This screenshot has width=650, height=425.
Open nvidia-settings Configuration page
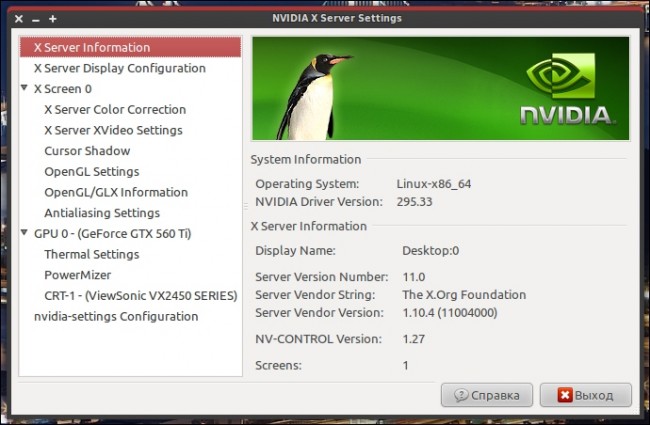point(116,317)
